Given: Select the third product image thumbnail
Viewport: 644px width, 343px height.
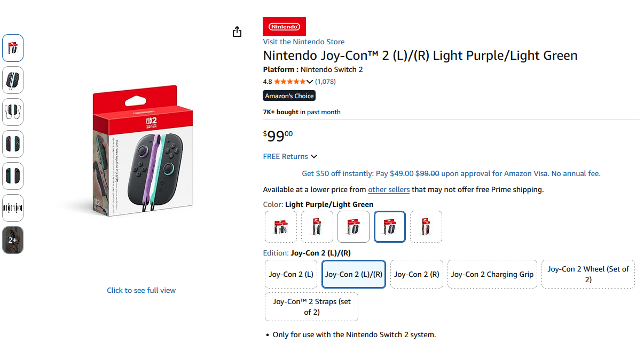Looking at the screenshot, I should [x=13, y=112].
